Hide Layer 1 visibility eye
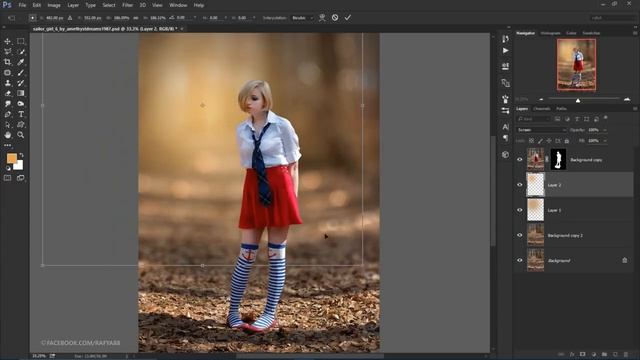This screenshot has height=360, width=640. pyautogui.click(x=520, y=210)
